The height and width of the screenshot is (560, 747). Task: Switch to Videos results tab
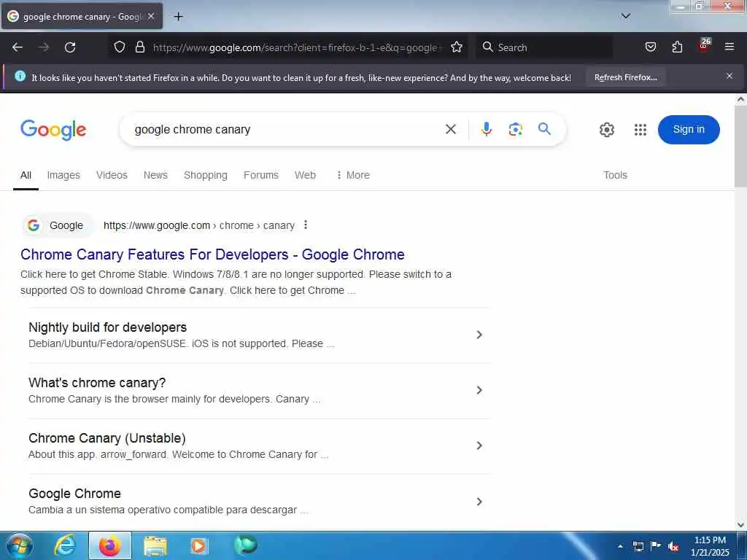(x=112, y=175)
